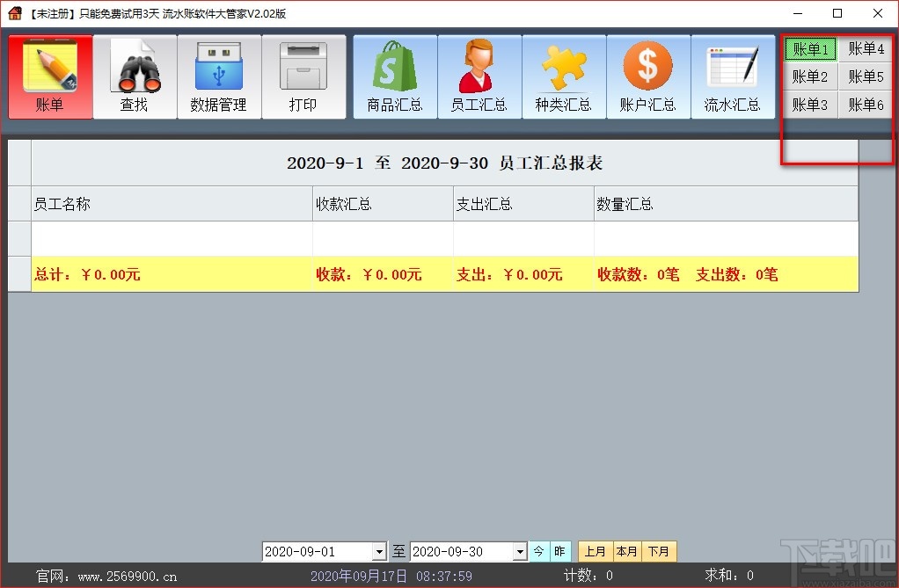The width and height of the screenshot is (899, 588).
Task: Open the start date 2020-09-01 dropdown
Action: (x=381, y=551)
